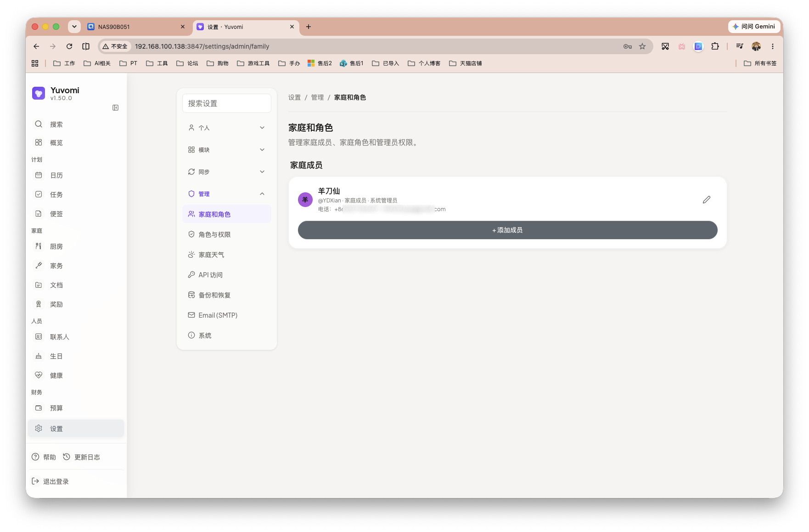Open Chores (家务)
The height and width of the screenshot is (532, 809).
76,266
